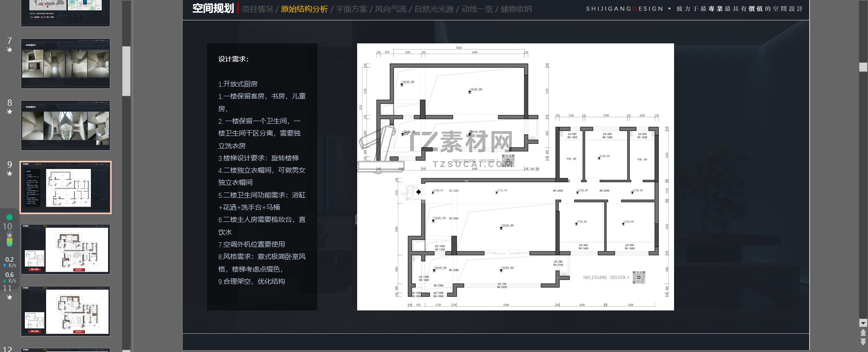This screenshot has width=868, height=352.
Task: Click the line starting 4.二楼独立衣帽间
Action: tap(262, 170)
